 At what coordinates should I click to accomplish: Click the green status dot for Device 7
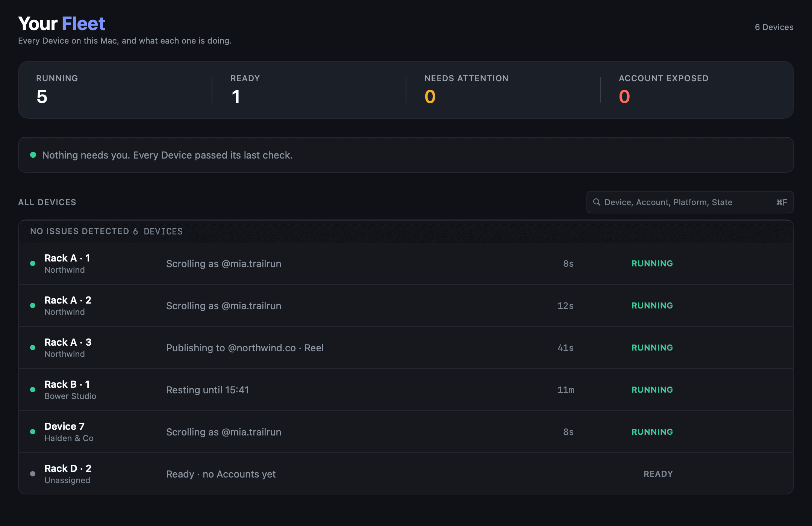click(x=33, y=432)
